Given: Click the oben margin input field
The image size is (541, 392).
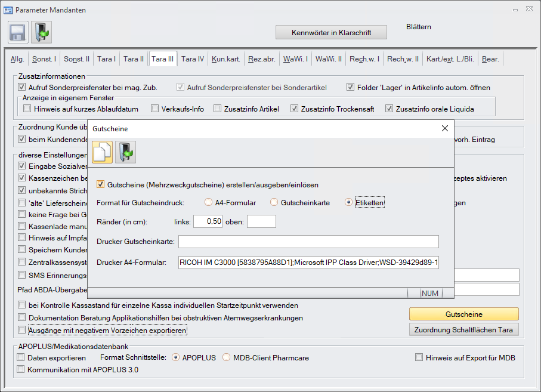Looking at the screenshot, I should (261, 222).
